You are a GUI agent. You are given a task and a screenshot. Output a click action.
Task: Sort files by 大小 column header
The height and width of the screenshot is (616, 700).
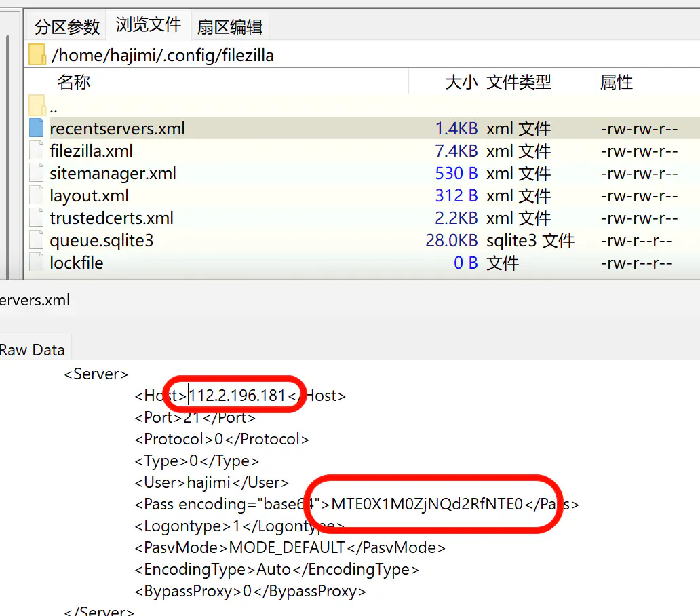pos(461,83)
